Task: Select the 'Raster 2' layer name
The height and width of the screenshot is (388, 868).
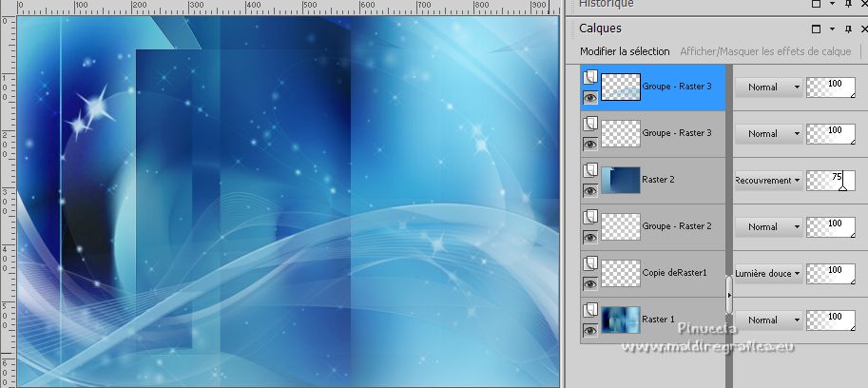Action: (x=658, y=180)
